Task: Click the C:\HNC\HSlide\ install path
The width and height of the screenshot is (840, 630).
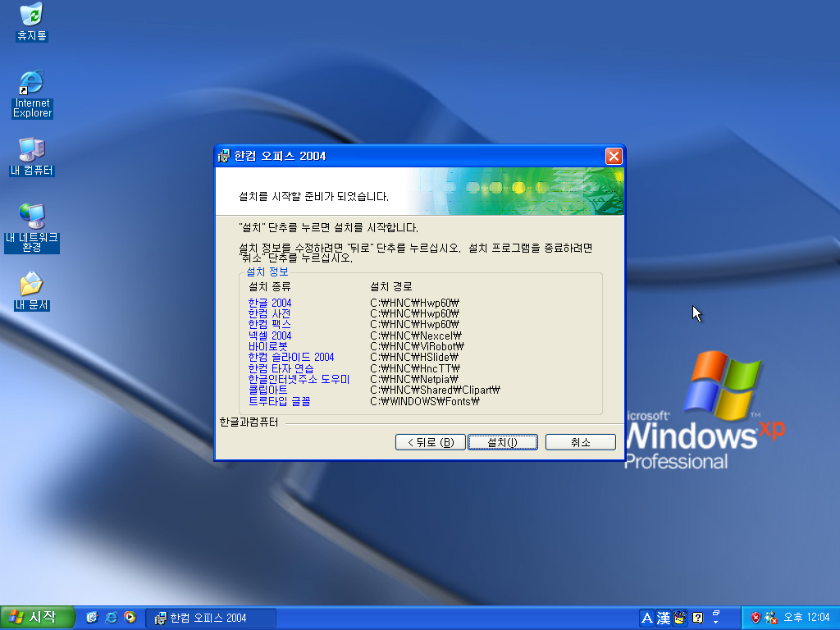Action: [x=414, y=357]
